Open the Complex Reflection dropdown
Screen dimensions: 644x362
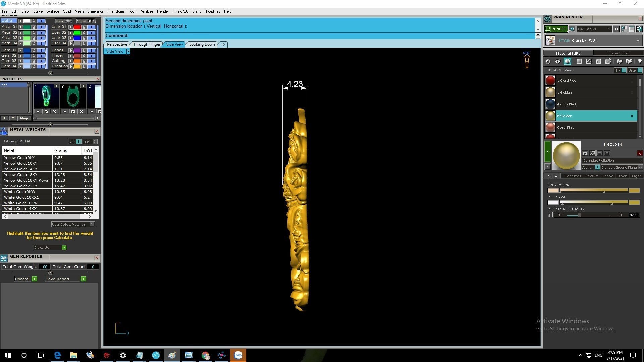pyautogui.click(x=612, y=161)
